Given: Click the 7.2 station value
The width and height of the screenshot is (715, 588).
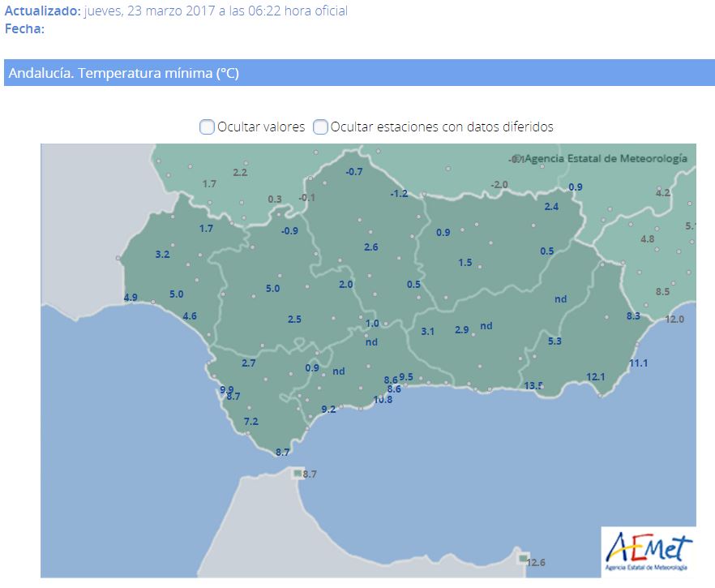Looking at the screenshot, I should (251, 422).
